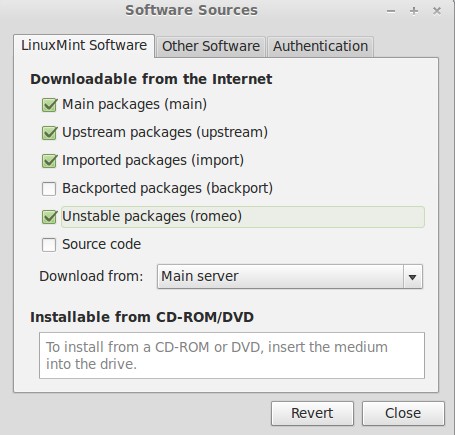455x435 pixels.
Task: Open the Authentication tab
Action: pos(320,46)
